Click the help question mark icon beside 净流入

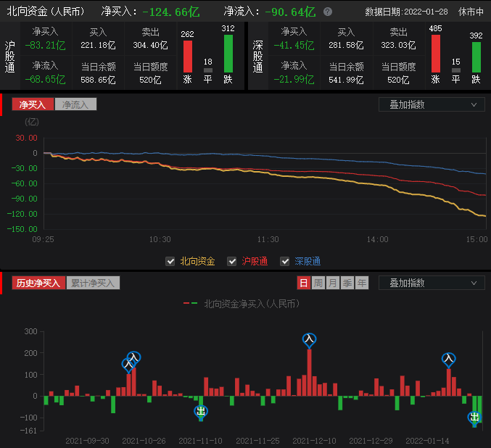tap(328, 12)
